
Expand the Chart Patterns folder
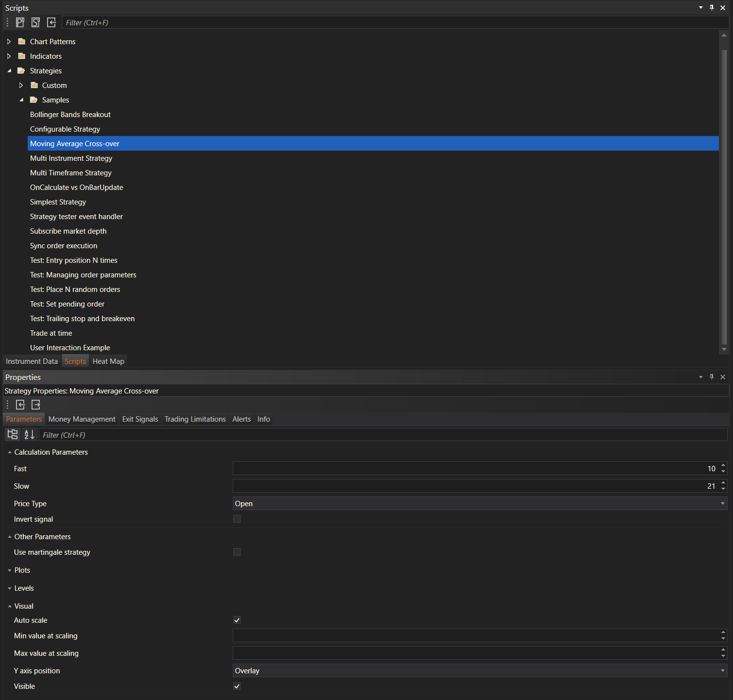pyautogui.click(x=9, y=42)
